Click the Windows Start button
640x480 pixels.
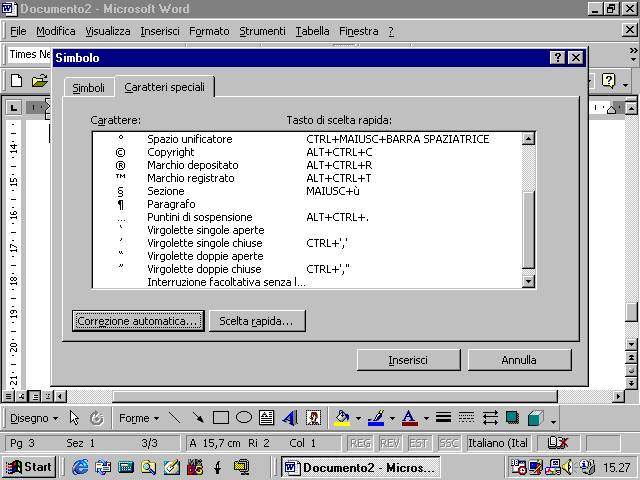click(29, 467)
